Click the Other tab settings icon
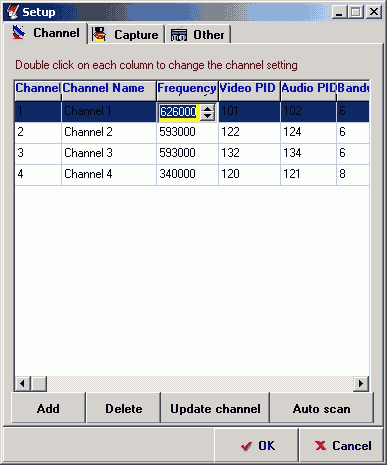 pos(179,35)
